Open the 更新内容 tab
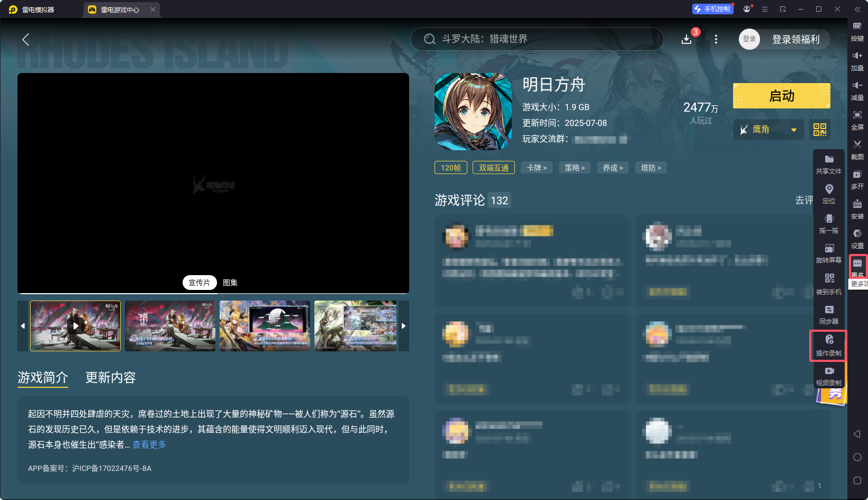Image resolution: width=868 pixels, height=500 pixels. (x=111, y=377)
